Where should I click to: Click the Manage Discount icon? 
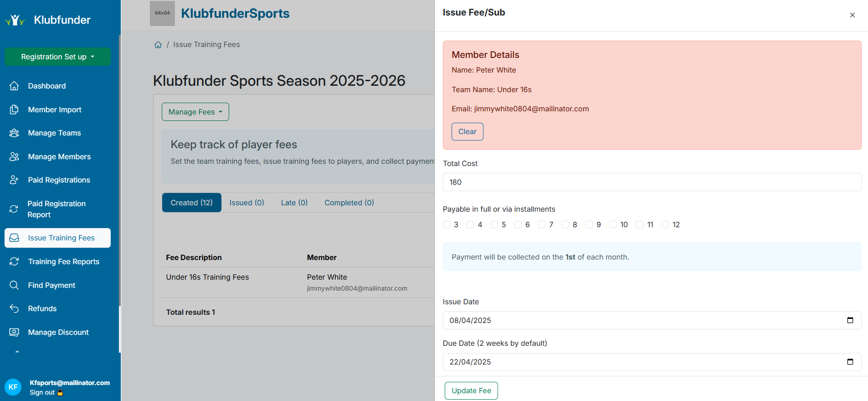(x=14, y=332)
